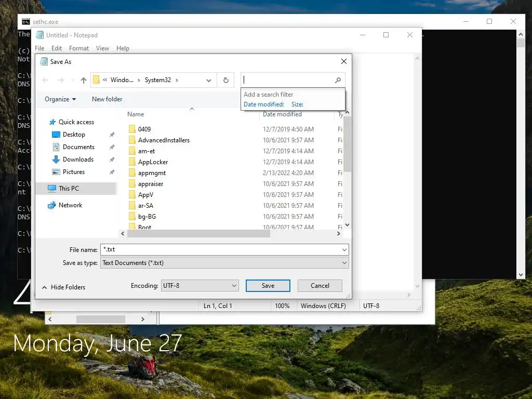Click the sethc.exe console window icon
This screenshot has height=399, width=532.
[26, 22]
